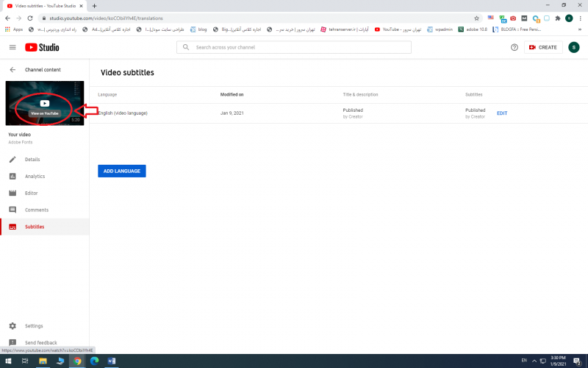Open Word from the Windows taskbar

(x=112, y=361)
